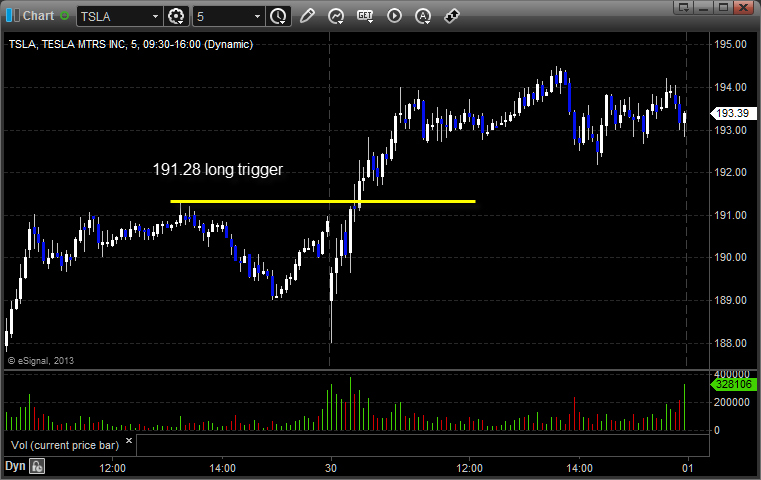Click the '01' date label on time axis

click(x=688, y=468)
